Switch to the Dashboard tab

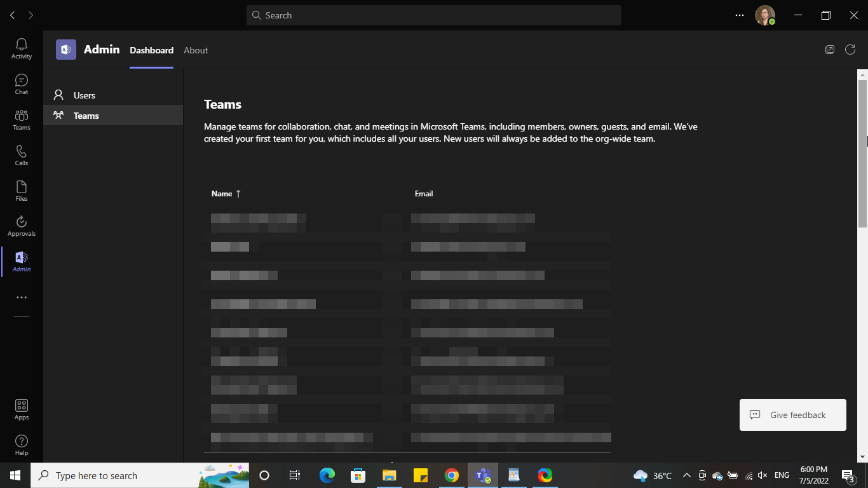[151, 50]
